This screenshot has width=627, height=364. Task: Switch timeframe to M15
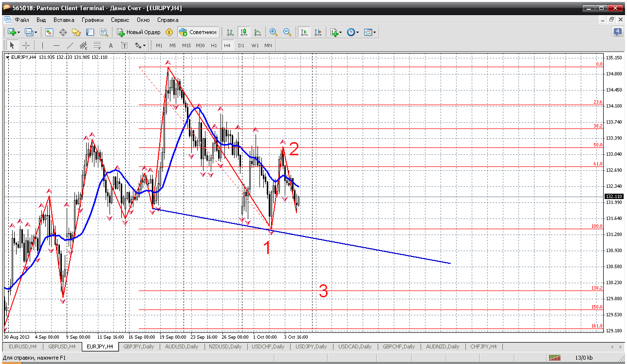(186, 45)
